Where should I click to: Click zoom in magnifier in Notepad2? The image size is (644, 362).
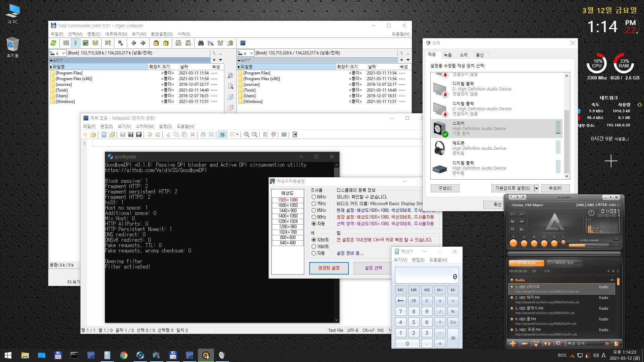click(x=246, y=134)
